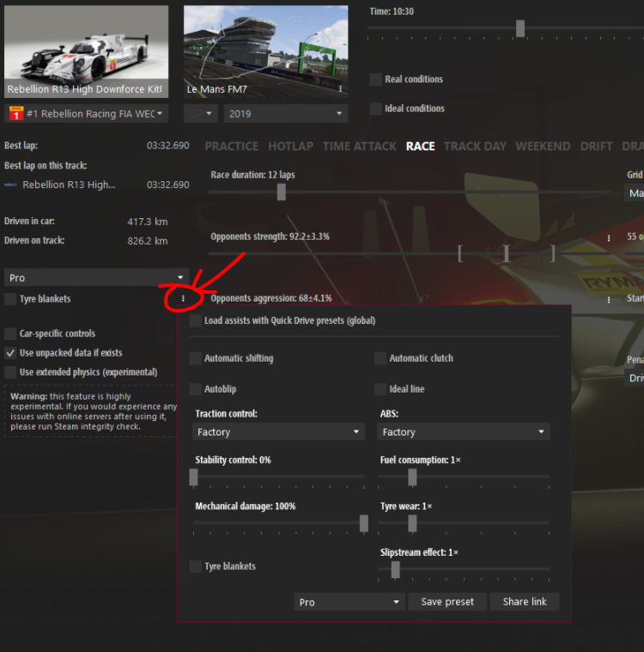The height and width of the screenshot is (652, 644).
Task: Enable Real conditions checkbox
Action: [376, 79]
